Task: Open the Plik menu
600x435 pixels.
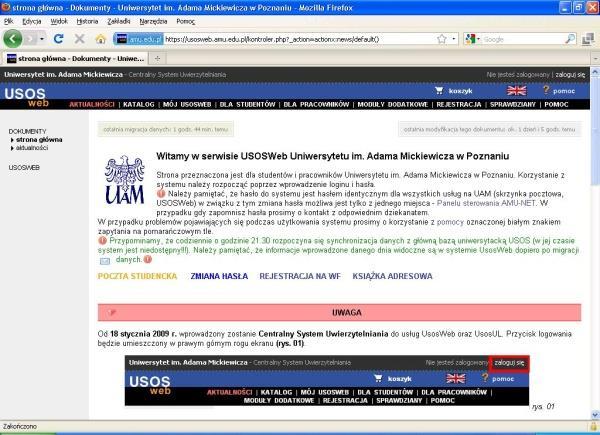Action: point(9,21)
